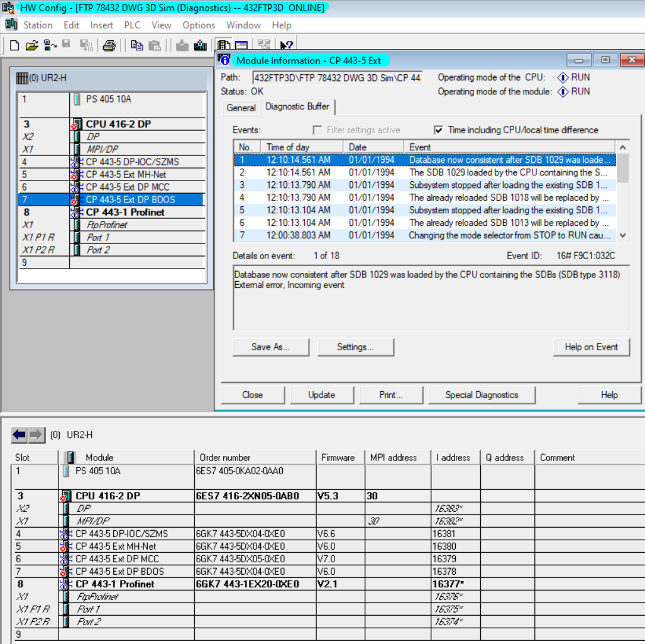
Task: Click the Help on Event button
Action: (x=591, y=347)
